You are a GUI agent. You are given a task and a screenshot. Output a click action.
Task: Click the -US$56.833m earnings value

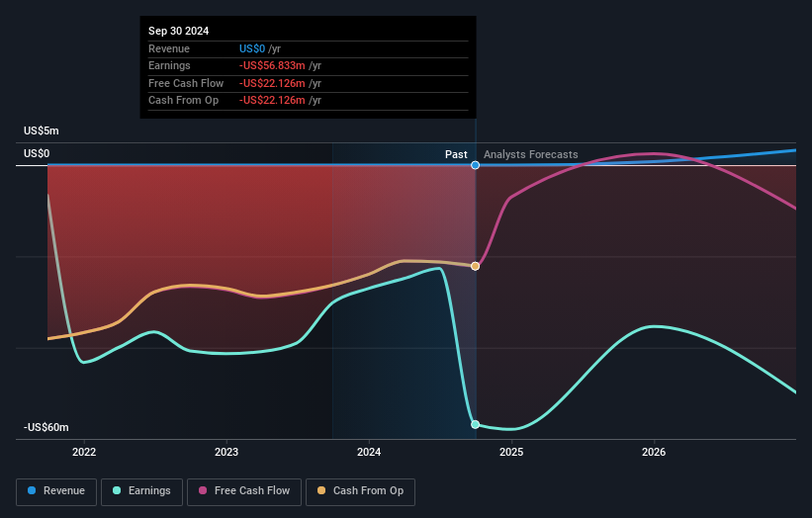(272, 65)
